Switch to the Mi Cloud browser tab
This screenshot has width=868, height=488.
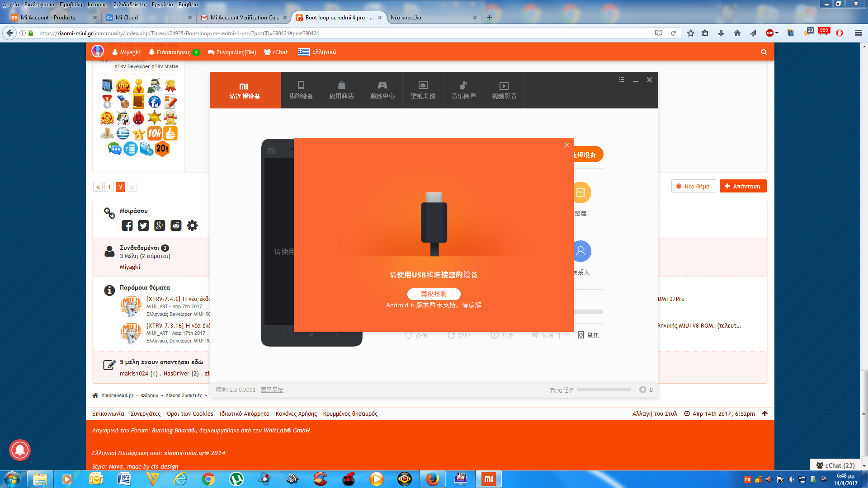pyautogui.click(x=127, y=18)
